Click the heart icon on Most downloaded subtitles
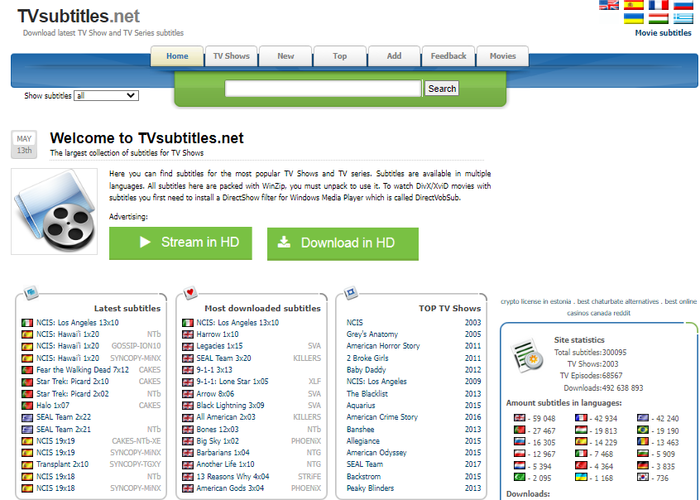This screenshot has width=700, height=500. tap(190, 293)
